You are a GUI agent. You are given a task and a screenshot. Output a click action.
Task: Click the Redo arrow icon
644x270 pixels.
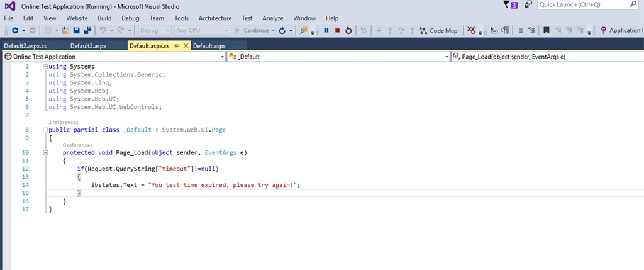point(120,30)
